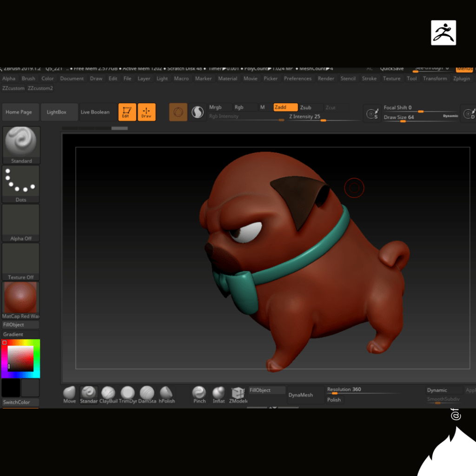Toggle Edit mode on the toolbar
This screenshot has width=476, height=476.
point(127,112)
